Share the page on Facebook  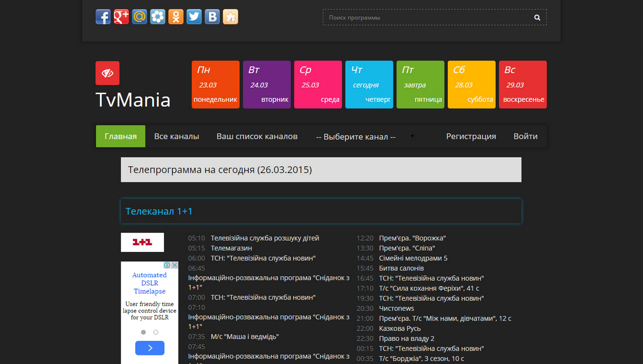(103, 17)
